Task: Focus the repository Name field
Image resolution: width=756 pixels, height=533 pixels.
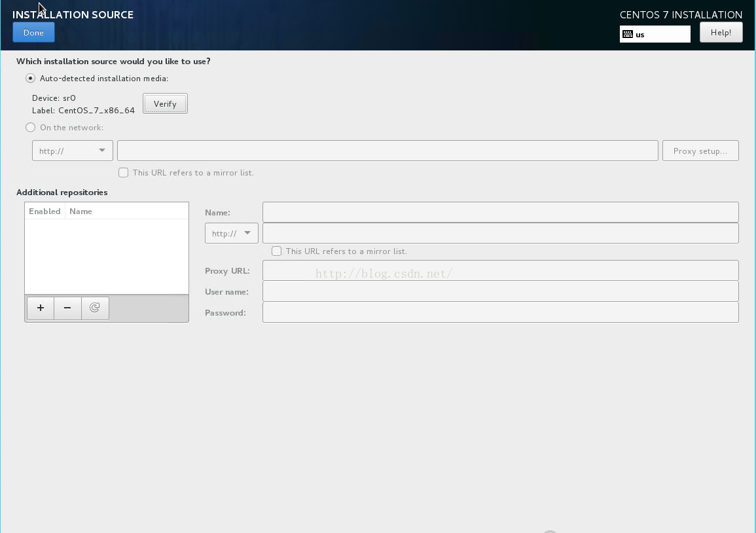Action: click(x=501, y=212)
